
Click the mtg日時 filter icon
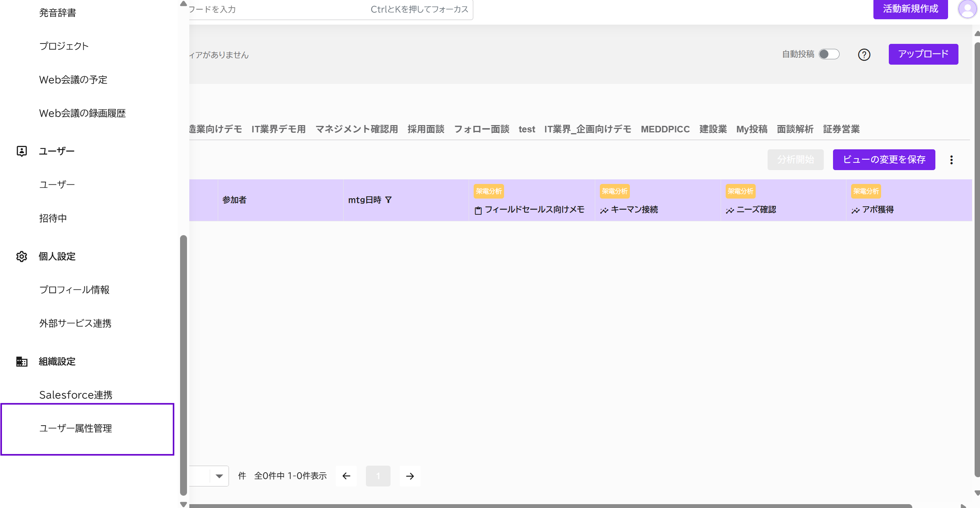click(388, 200)
